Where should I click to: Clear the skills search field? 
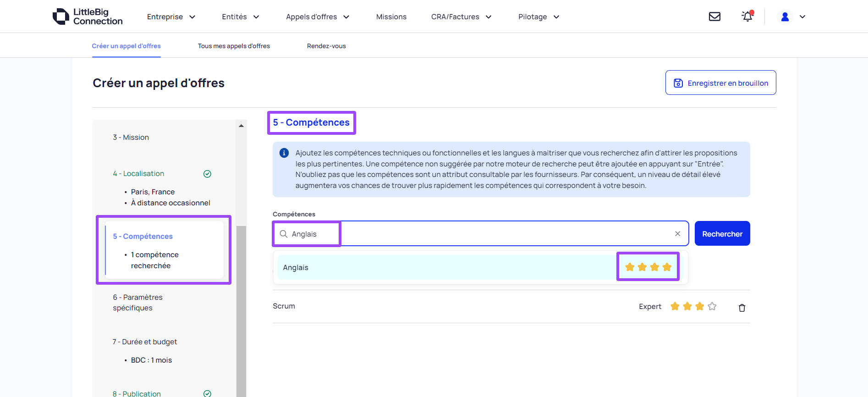677,234
